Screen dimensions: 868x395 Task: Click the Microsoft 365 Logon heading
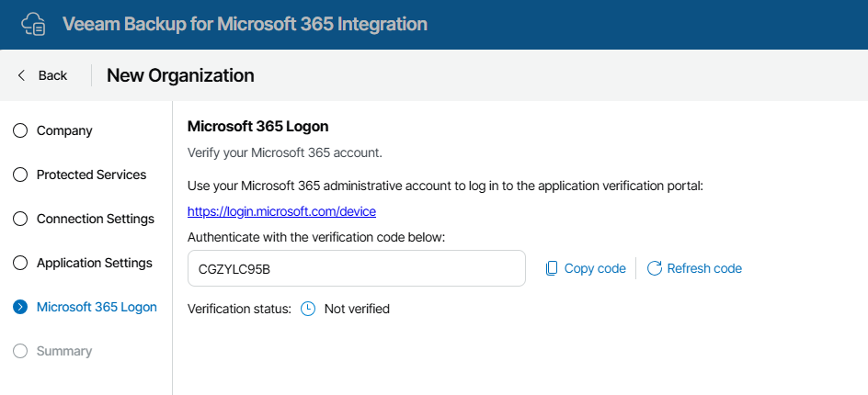pyautogui.click(x=258, y=126)
